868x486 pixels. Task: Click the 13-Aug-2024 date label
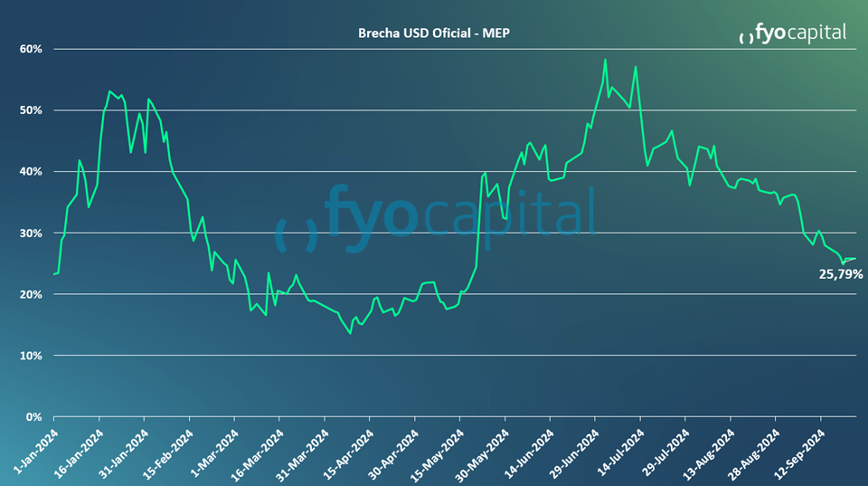(709, 453)
